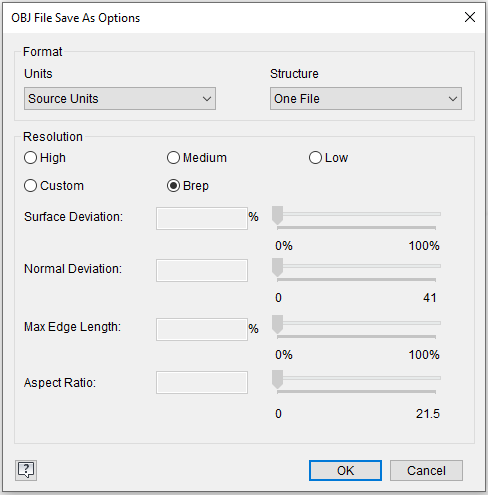488x495 pixels.
Task: Focus the Max Edge Length input field
Action: 202,329
